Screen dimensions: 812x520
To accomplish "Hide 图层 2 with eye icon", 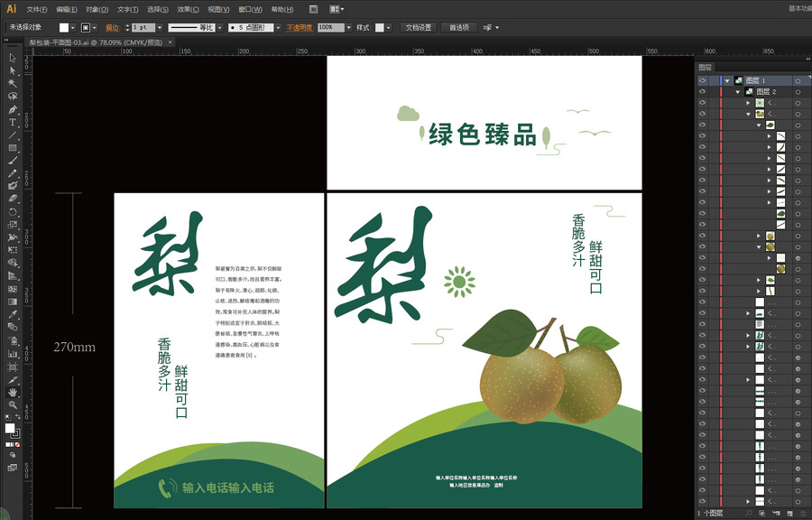I will pyautogui.click(x=702, y=92).
